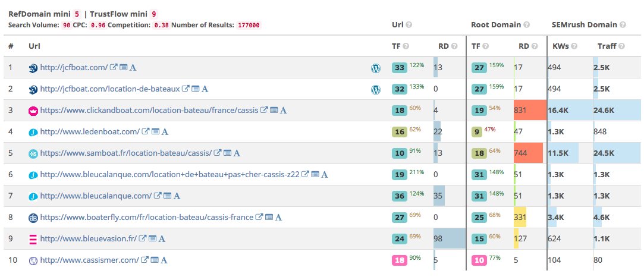
Task: Click the favicon of cassismer.com row
Action: click(33, 260)
